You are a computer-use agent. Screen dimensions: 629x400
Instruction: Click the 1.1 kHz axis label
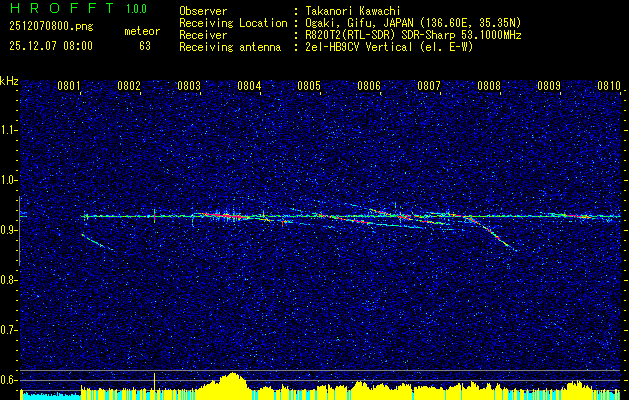[x=9, y=130]
